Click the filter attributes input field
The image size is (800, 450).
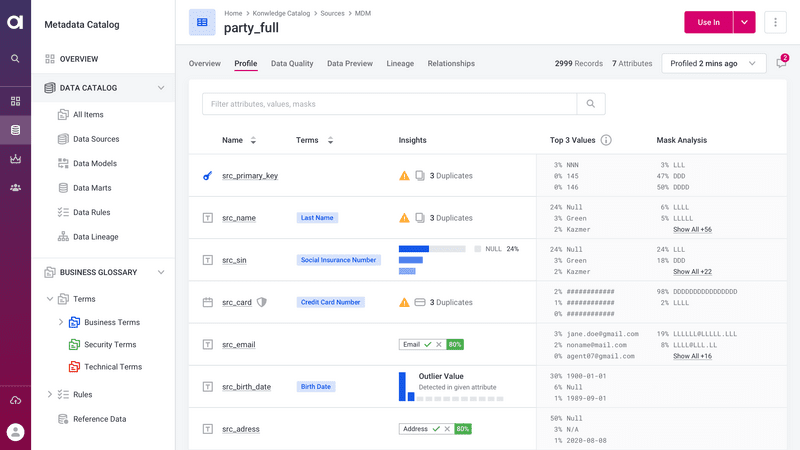pyautogui.click(x=389, y=104)
